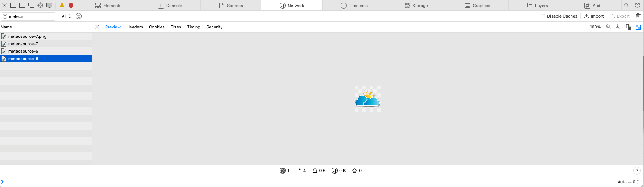Open the inspector search tab magnifier
This screenshot has height=187, width=644.
pos(626,5)
